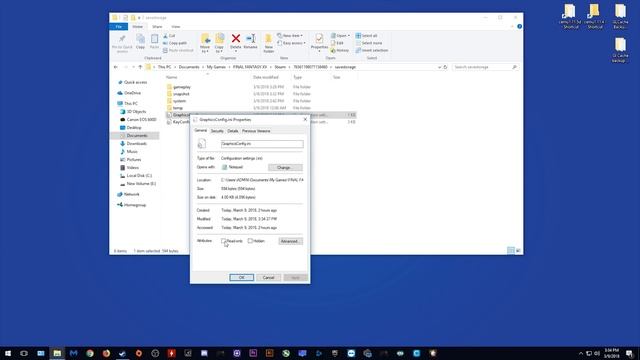This screenshot has height=360, width=640.
Task: Click OK in Properties dialog
Action: (241, 278)
